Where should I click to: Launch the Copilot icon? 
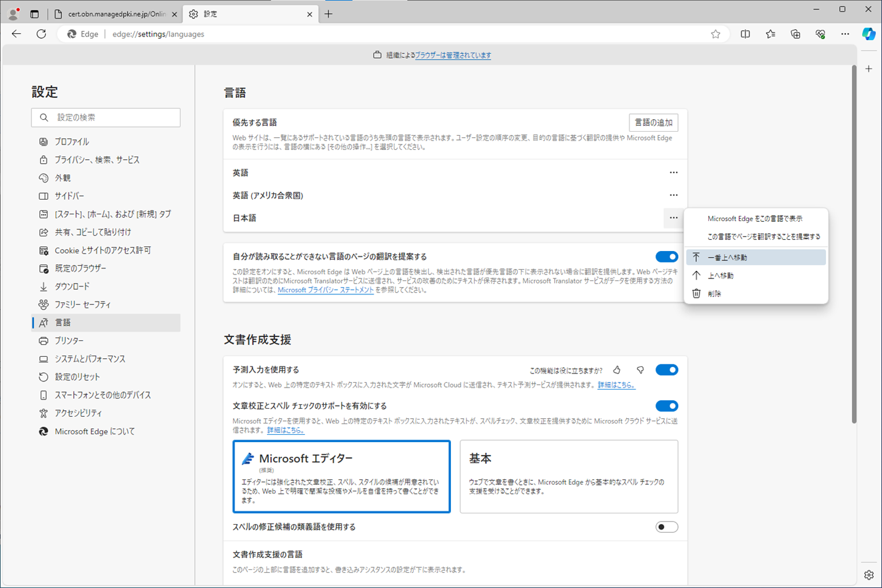tap(869, 34)
